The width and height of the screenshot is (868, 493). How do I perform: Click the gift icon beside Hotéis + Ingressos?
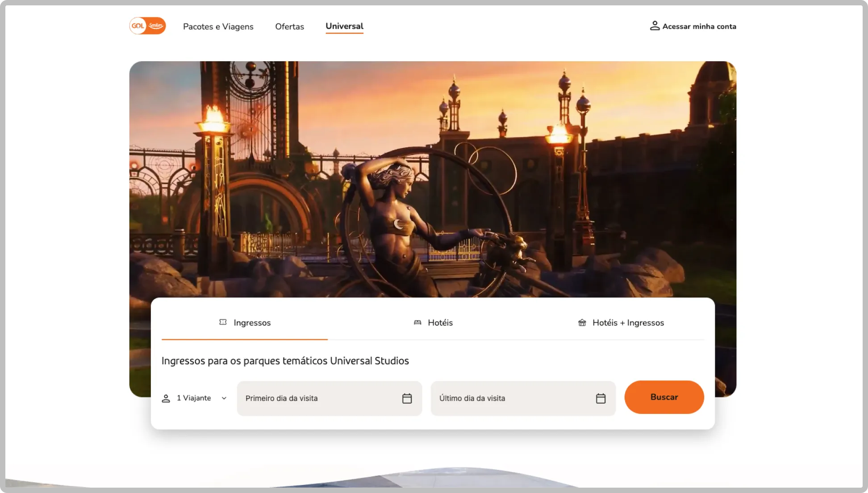tap(582, 322)
